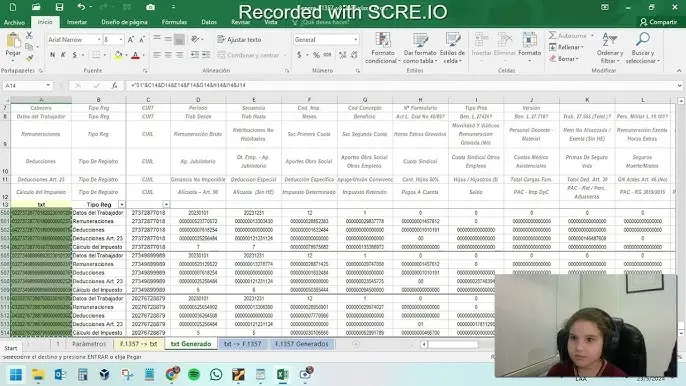The width and height of the screenshot is (686, 386).
Task: Open Estilos de celda gallery
Action: (x=452, y=48)
